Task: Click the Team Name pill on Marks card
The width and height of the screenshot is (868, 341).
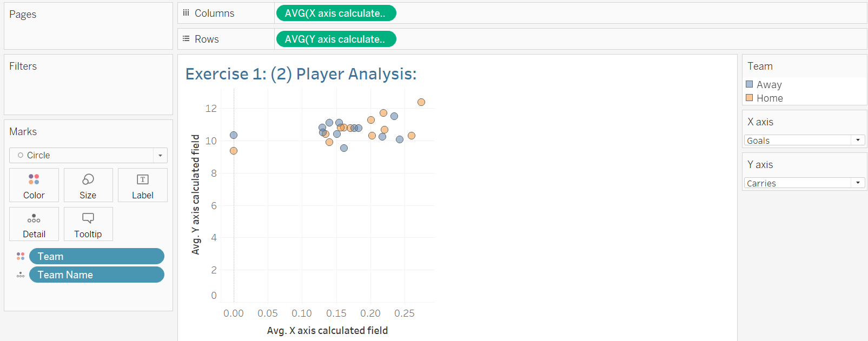Action: click(96, 275)
